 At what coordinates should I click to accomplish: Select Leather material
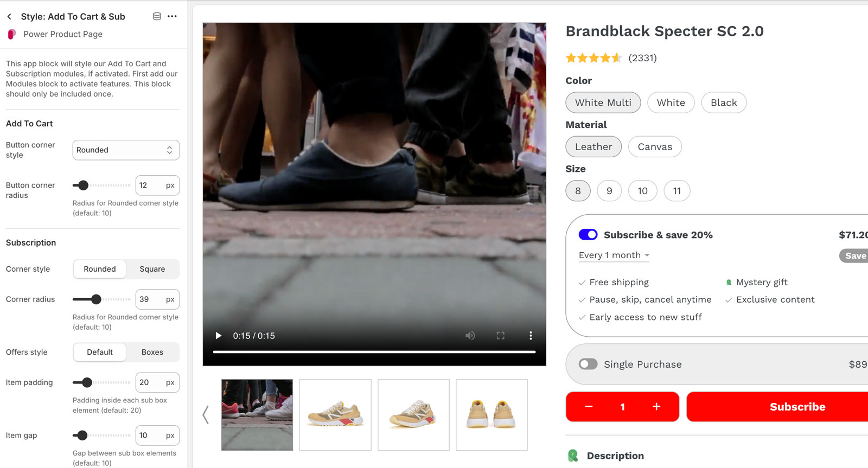593,147
